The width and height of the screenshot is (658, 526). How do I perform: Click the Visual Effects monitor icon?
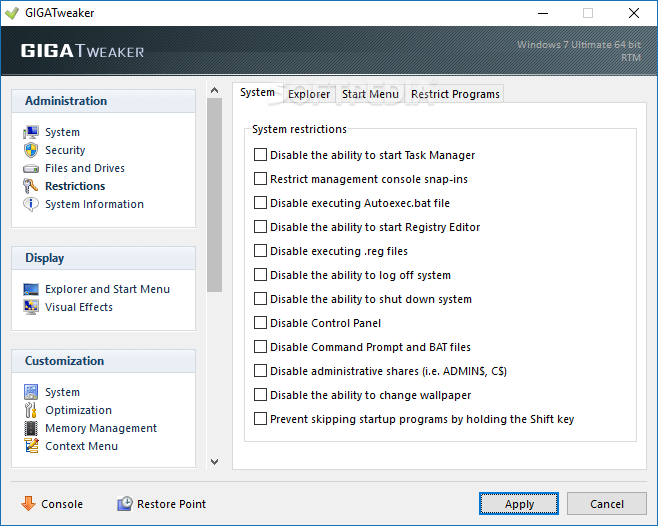click(31, 307)
